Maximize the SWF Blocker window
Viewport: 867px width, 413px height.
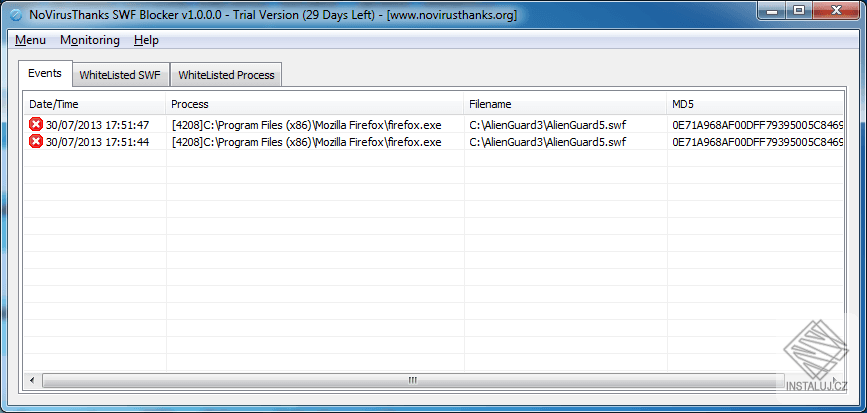pos(799,10)
